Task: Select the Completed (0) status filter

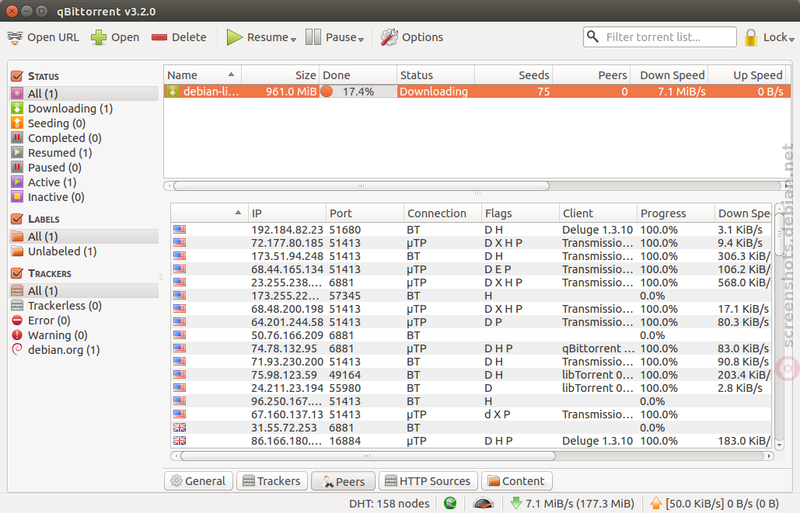Action: (64, 138)
